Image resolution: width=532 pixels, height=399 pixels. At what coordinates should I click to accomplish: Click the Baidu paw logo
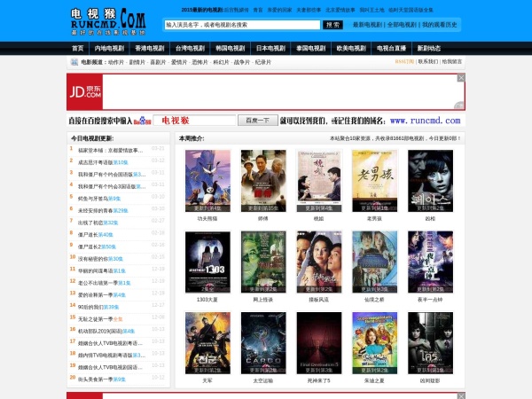[142, 121]
